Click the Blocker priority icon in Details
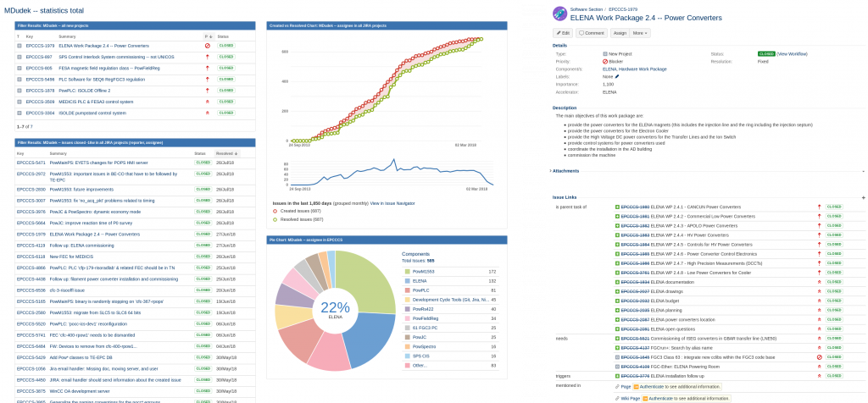868x403 pixels. pos(605,61)
